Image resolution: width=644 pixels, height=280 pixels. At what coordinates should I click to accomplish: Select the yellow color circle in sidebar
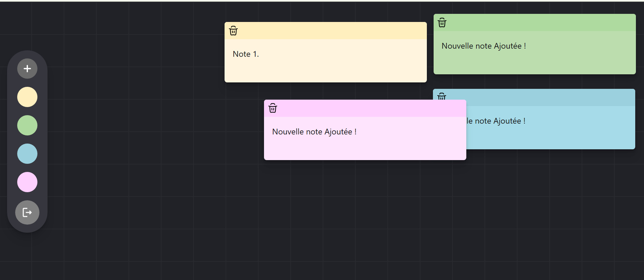click(x=27, y=97)
